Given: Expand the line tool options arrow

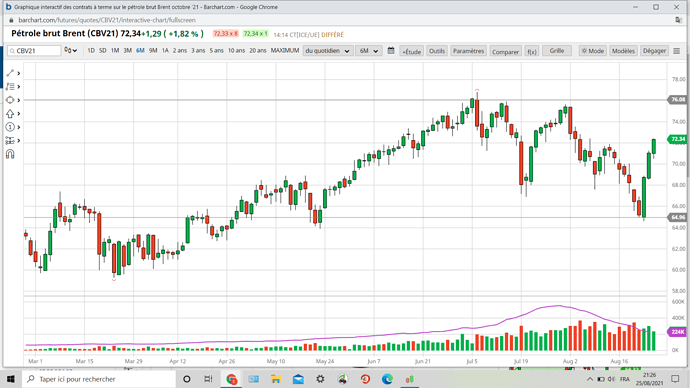Looking at the screenshot, I should pyautogui.click(x=18, y=73).
